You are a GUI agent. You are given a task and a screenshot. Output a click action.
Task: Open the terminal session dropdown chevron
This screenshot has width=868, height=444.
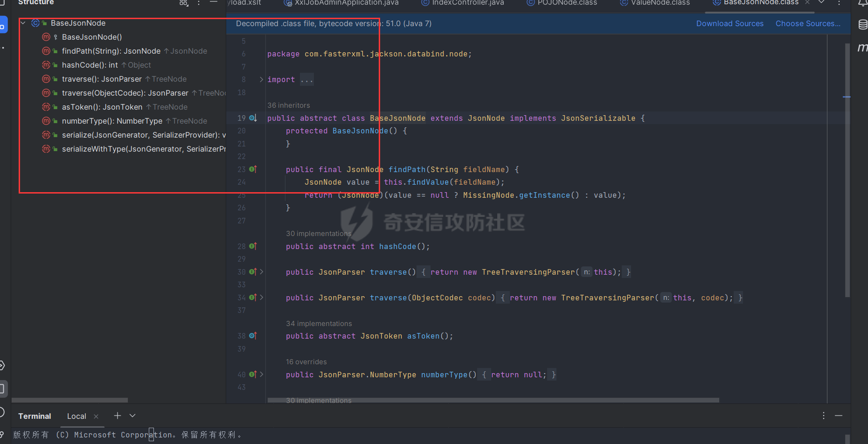pos(132,416)
